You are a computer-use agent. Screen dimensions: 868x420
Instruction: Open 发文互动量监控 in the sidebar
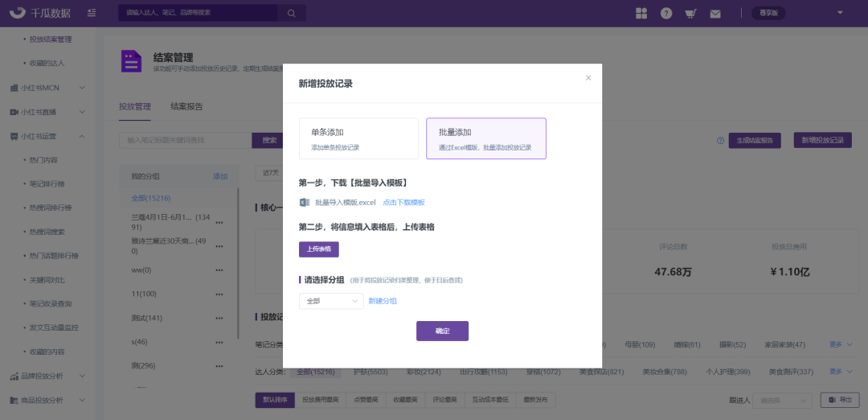pos(54,327)
